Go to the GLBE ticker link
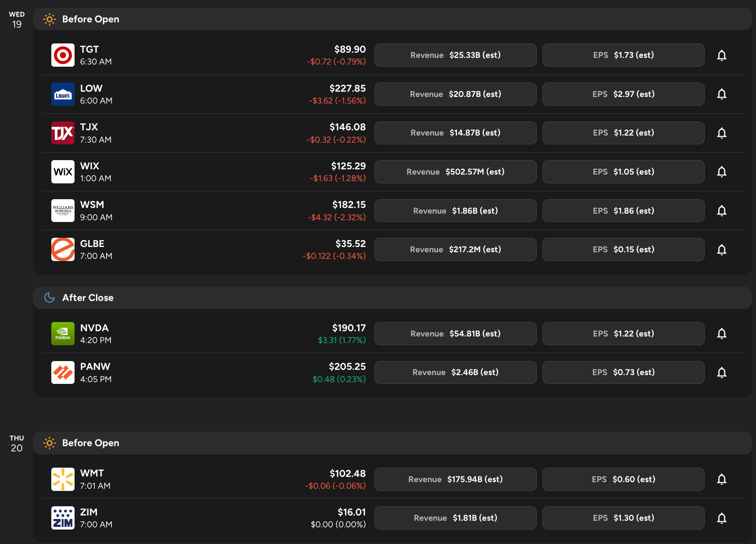 point(92,243)
